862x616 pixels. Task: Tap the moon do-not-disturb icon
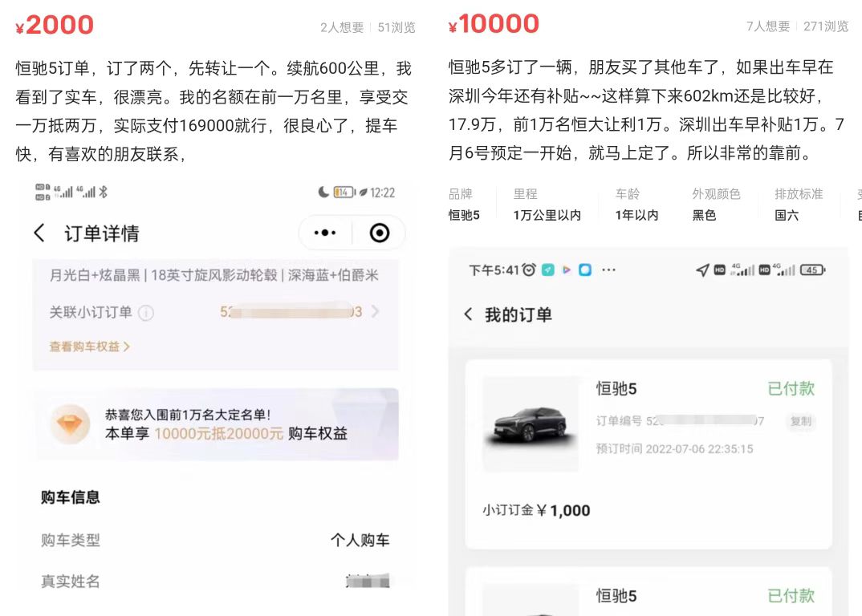pos(323,192)
